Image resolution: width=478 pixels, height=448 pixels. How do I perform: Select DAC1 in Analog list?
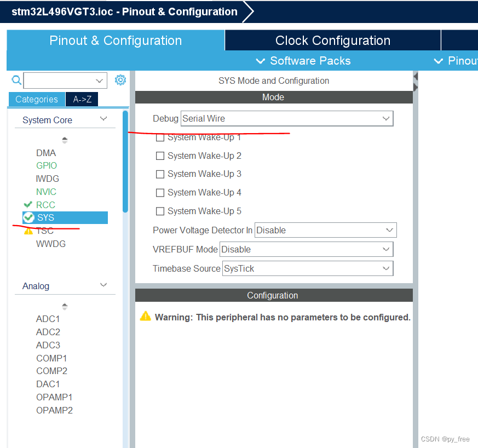pos(48,384)
